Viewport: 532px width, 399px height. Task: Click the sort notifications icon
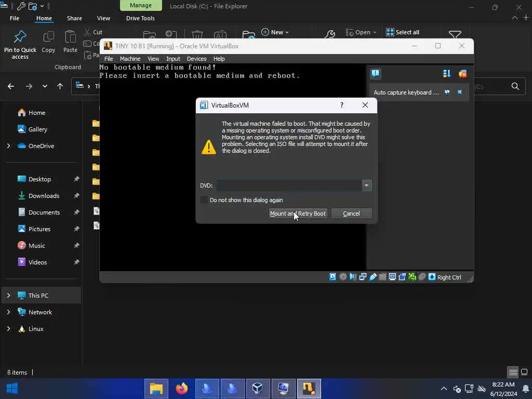pyautogui.click(x=447, y=74)
